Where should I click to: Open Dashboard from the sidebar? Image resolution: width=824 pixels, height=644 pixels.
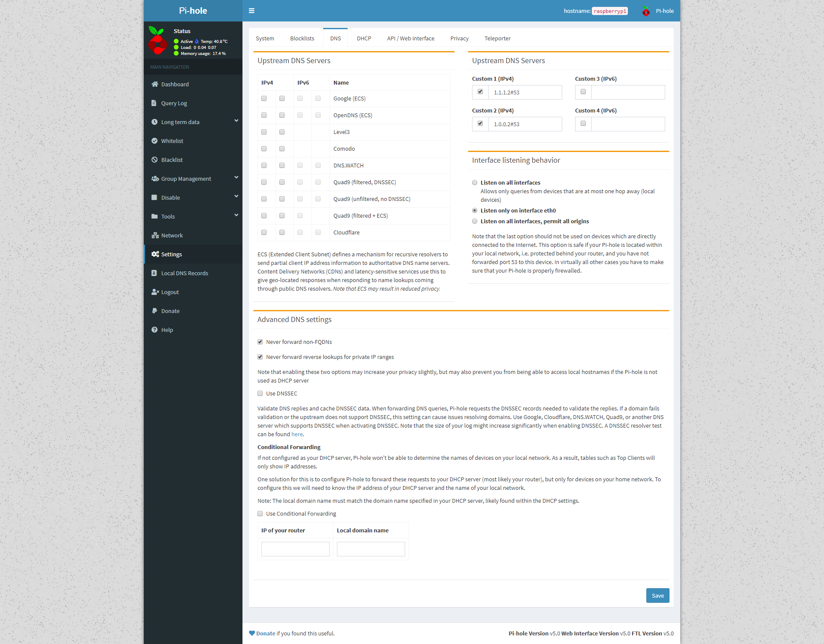(x=193, y=84)
